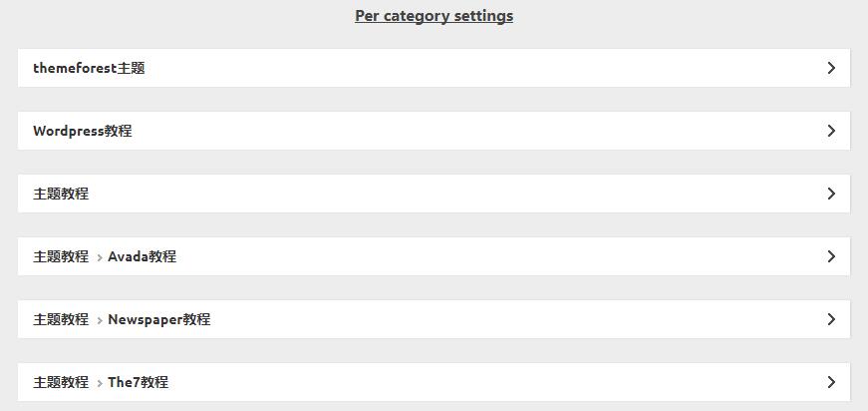Image resolution: width=868 pixels, height=411 pixels.
Task: Click parent 主题教程 in the Avada教程 row
Action: [61, 256]
